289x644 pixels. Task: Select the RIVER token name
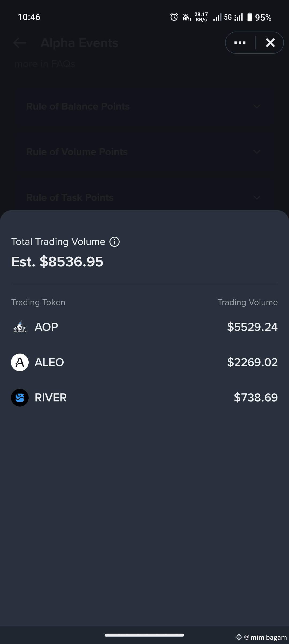click(51, 398)
